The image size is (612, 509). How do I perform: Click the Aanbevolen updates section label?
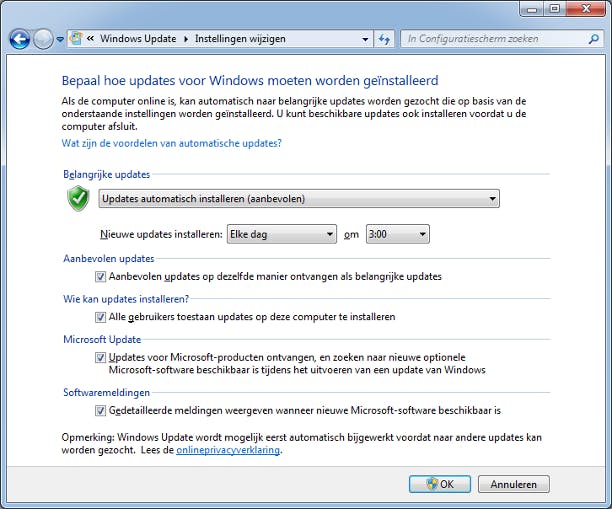click(109, 259)
